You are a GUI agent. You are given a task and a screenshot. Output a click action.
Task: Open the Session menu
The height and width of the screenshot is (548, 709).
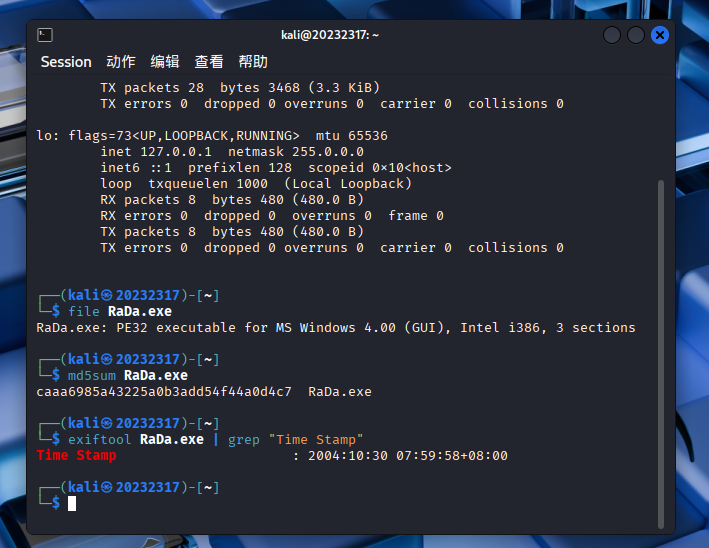(66, 62)
